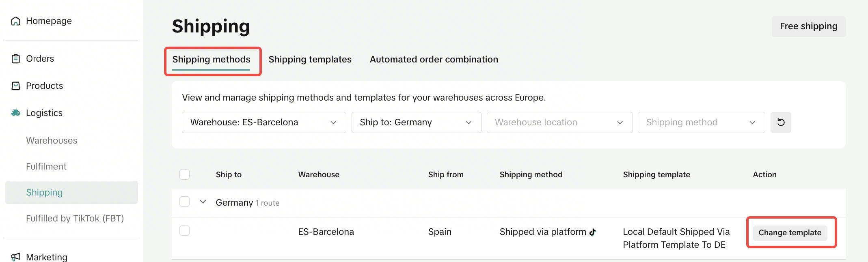Reset filters with the refresh icon
The image size is (868, 262).
[781, 122]
